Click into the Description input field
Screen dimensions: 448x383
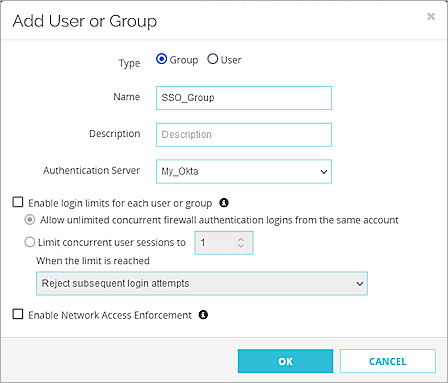244,135
